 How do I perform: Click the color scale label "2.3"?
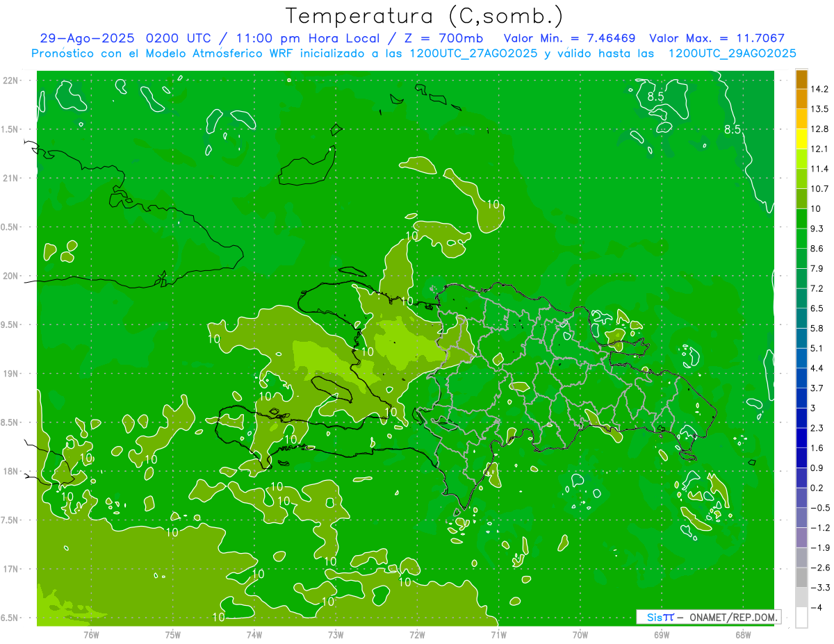(x=817, y=428)
